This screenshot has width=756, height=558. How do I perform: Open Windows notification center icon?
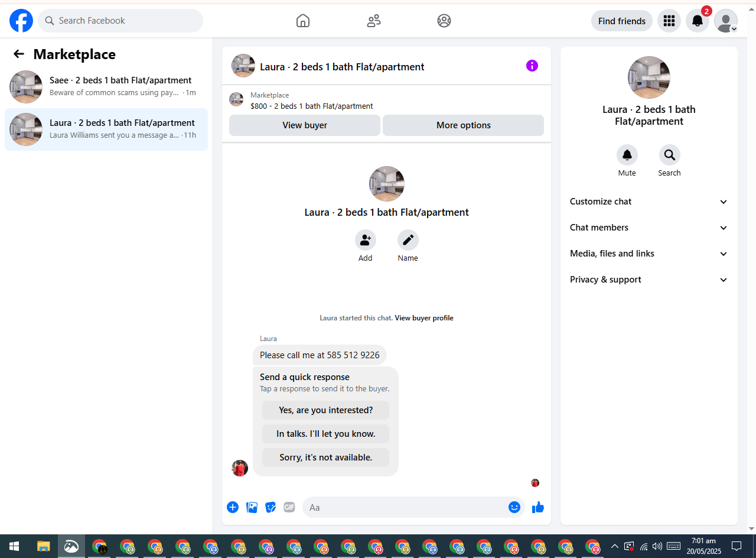pyautogui.click(x=737, y=546)
